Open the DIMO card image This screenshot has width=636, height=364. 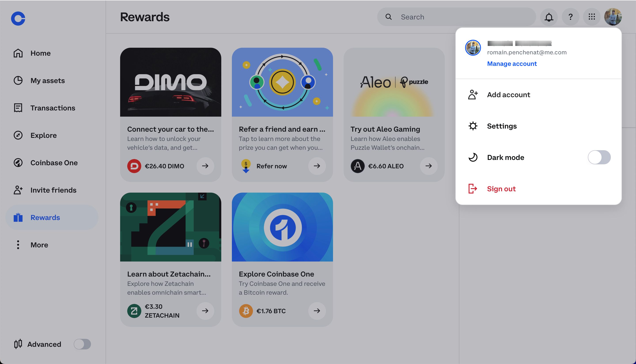pos(170,82)
